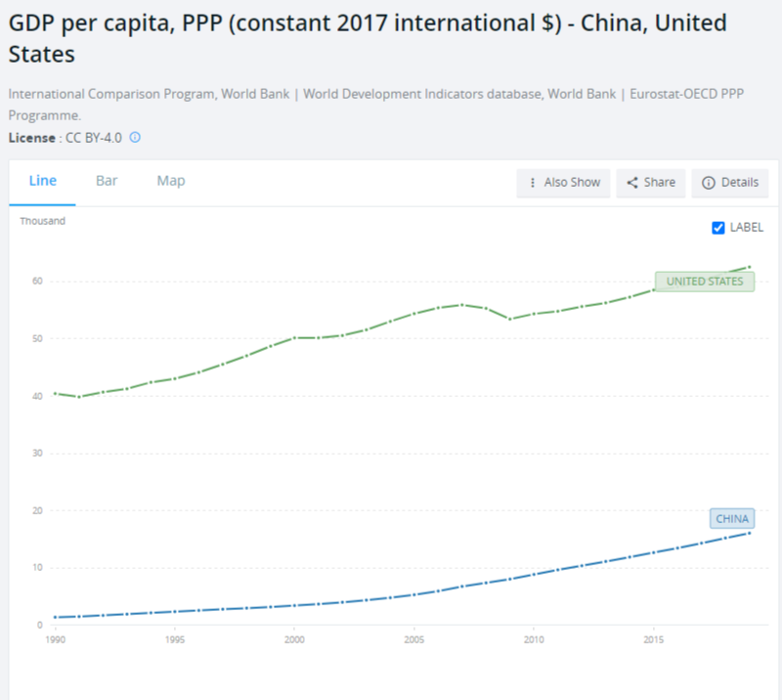Open the Also Show dropdown
This screenshot has width=782, height=700.
tap(563, 183)
